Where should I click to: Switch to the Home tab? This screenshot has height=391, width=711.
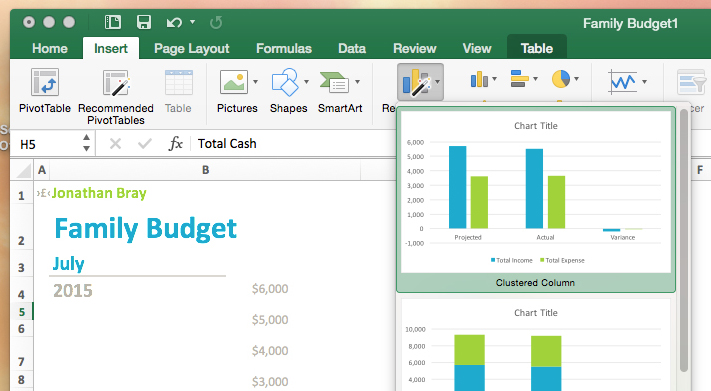50,49
